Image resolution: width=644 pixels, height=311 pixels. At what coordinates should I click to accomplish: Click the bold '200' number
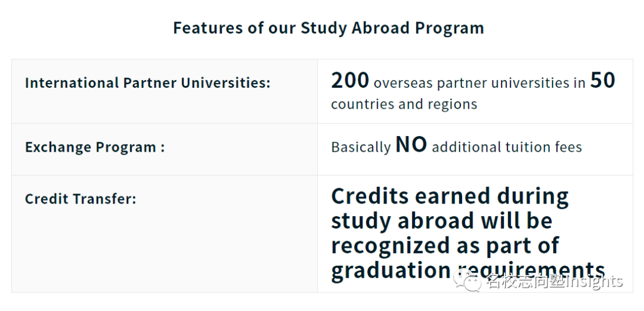click(350, 80)
